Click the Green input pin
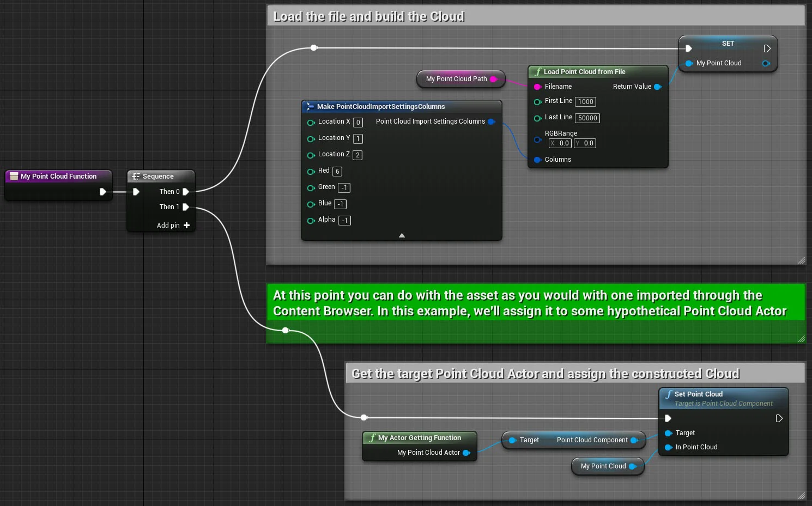This screenshot has width=812, height=506. (x=311, y=188)
